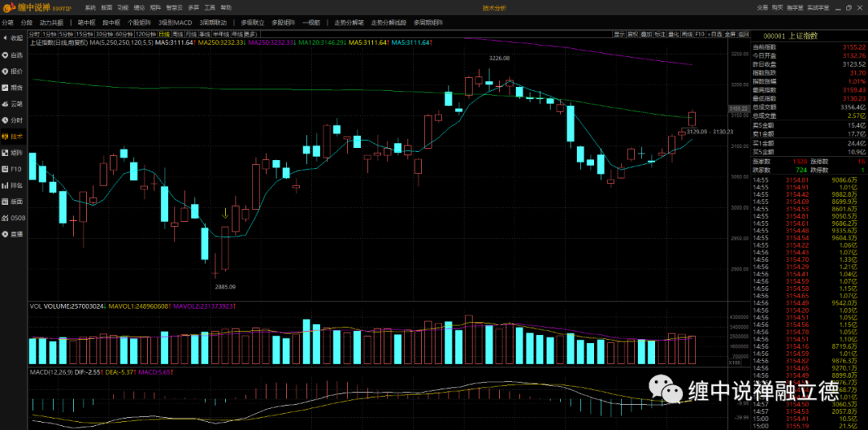Open the 智慧云 menu
Screen dimensions: 868x430
tap(174, 8)
